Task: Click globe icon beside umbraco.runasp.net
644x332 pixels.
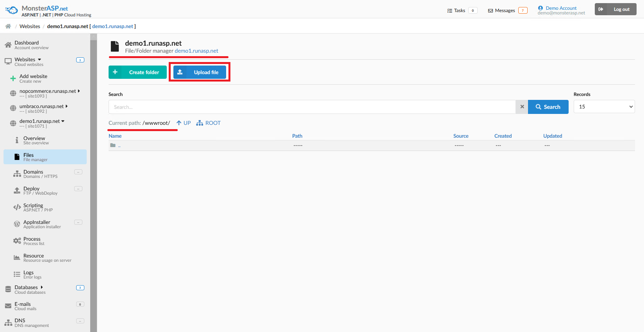Action: (x=13, y=108)
